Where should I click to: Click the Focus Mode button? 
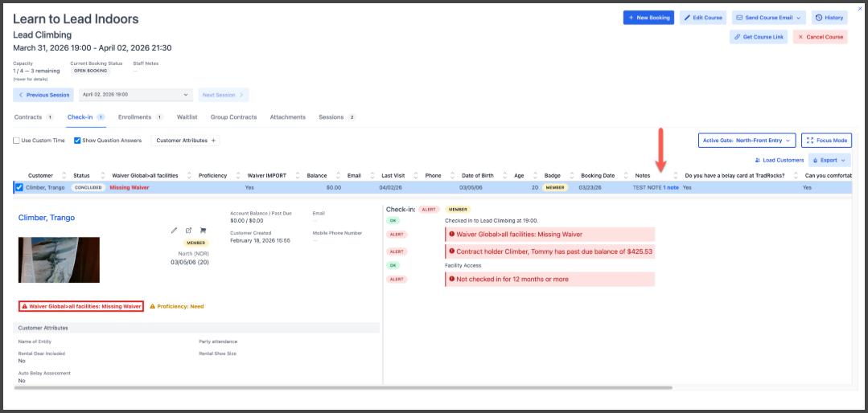(x=826, y=141)
